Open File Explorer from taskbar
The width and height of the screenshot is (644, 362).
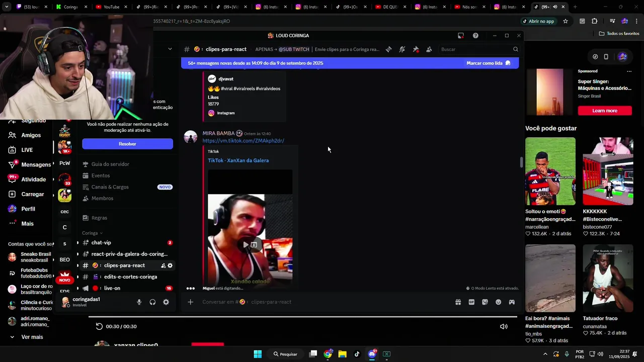tap(343, 354)
